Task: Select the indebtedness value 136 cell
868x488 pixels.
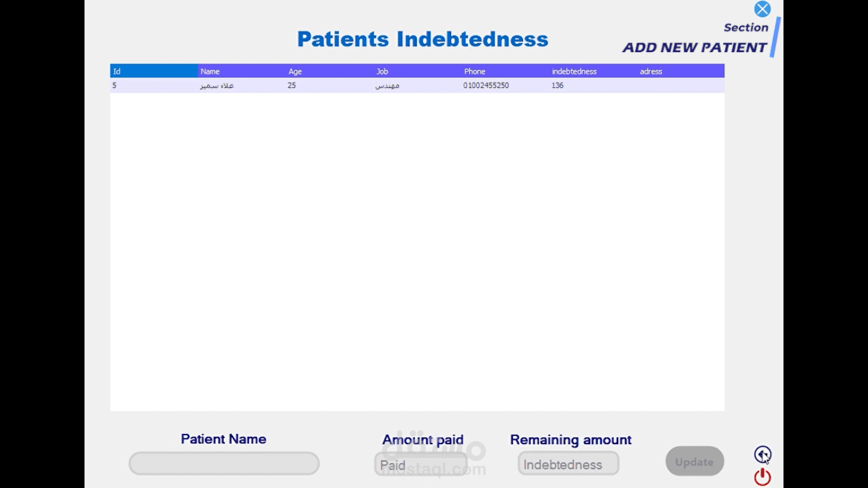Action: pos(558,85)
